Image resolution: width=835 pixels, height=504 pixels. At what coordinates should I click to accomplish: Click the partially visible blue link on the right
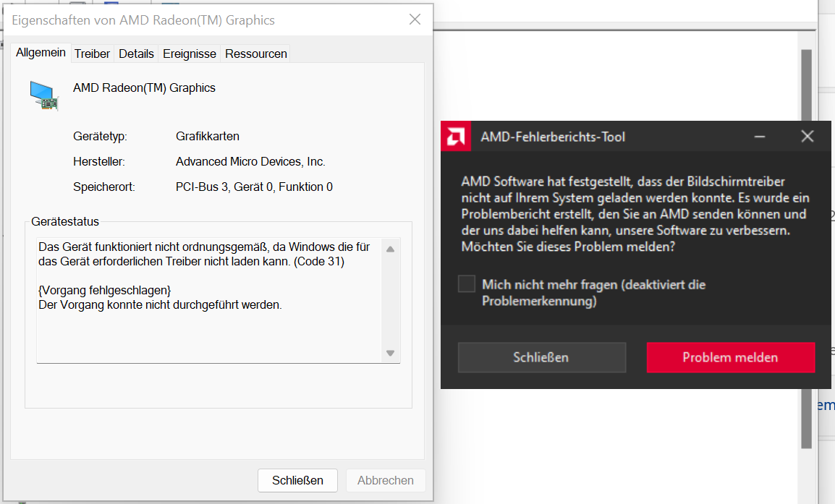click(827, 405)
